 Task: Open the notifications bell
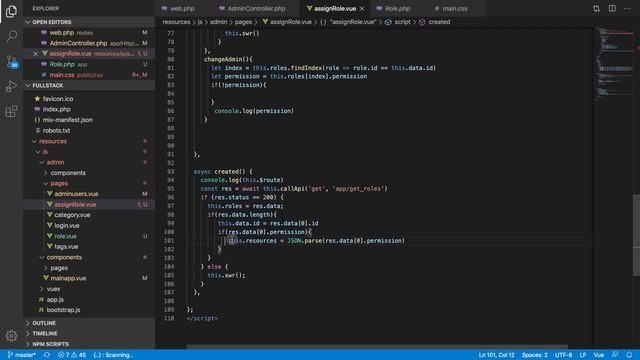point(629,355)
